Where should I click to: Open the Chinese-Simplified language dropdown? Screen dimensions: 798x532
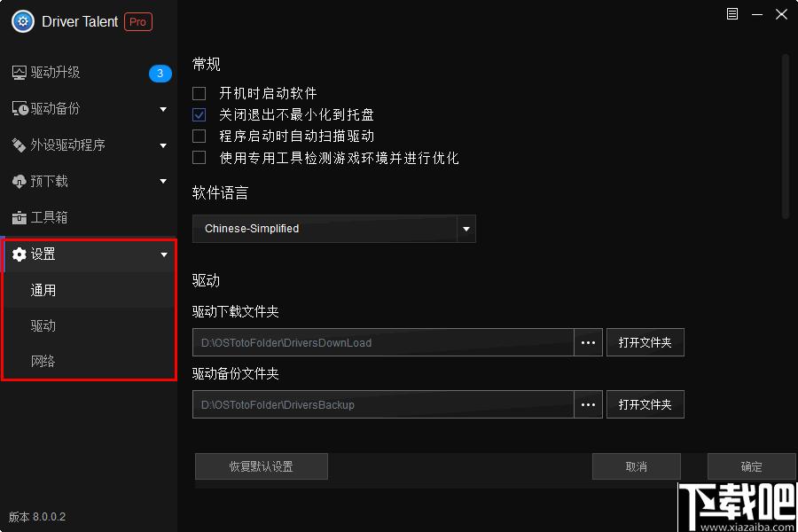(x=334, y=229)
